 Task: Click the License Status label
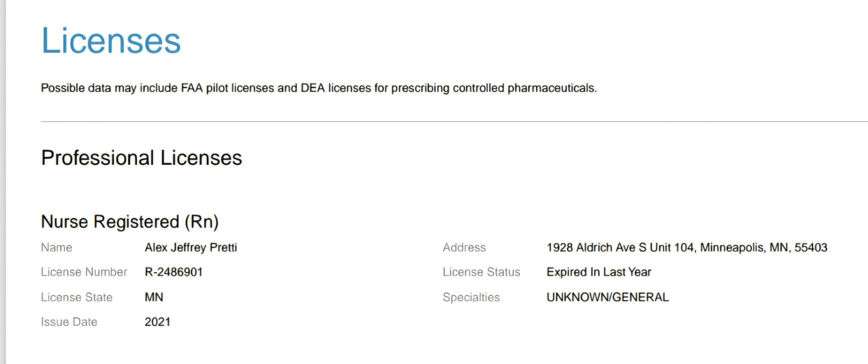[x=481, y=273]
